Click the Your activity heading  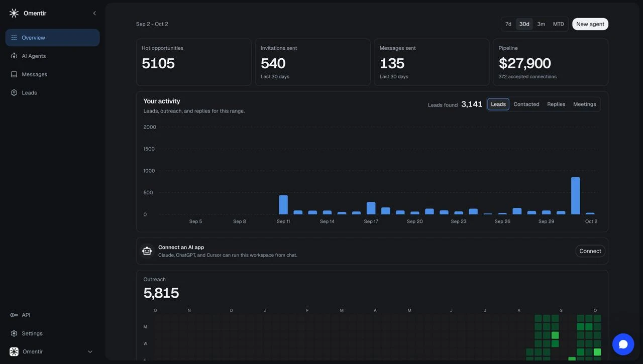(x=162, y=101)
